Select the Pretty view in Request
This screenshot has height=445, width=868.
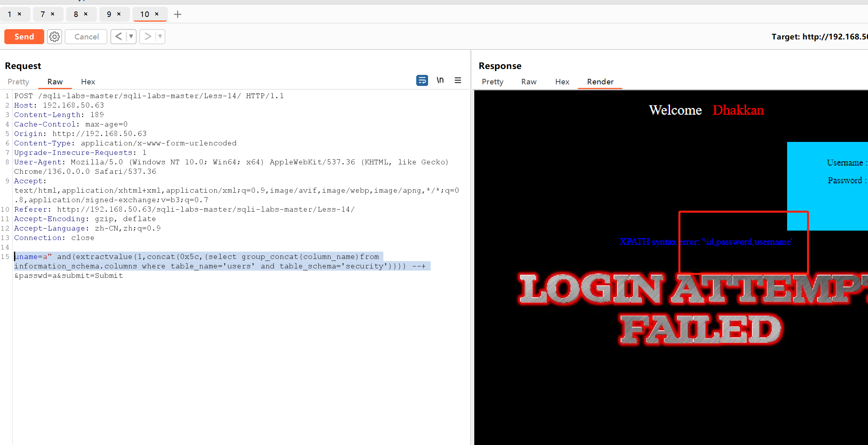[18, 82]
